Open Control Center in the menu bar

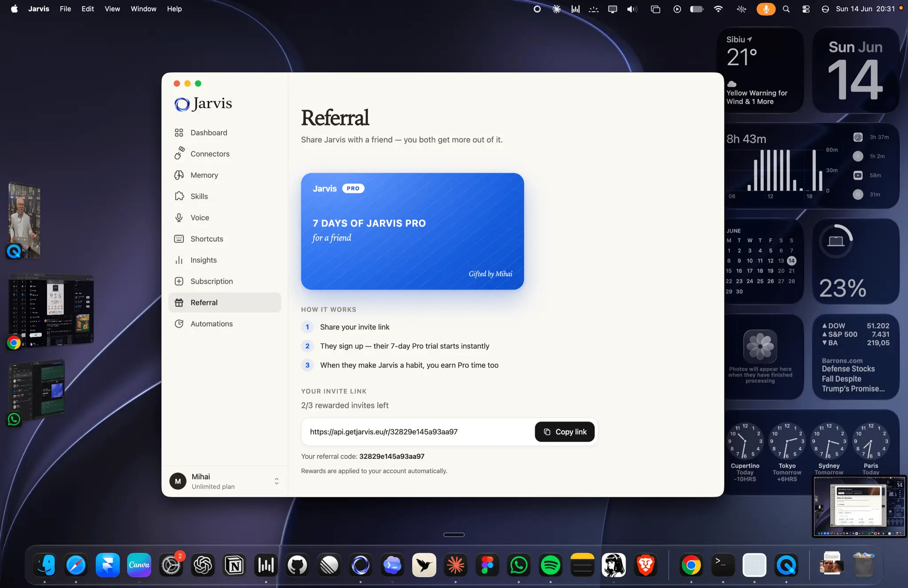(806, 9)
